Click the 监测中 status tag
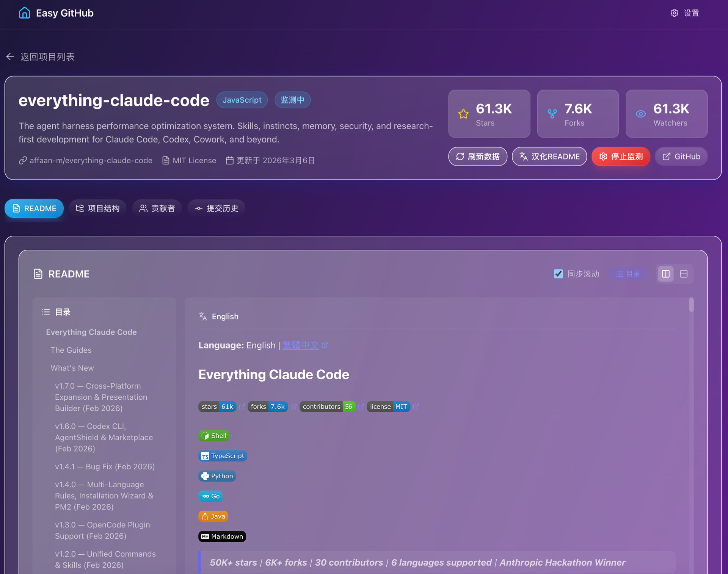 292,100
